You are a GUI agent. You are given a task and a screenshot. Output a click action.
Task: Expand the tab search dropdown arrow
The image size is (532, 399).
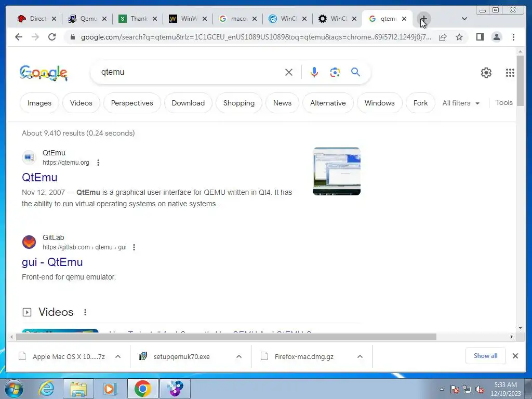[x=464, y=19]
